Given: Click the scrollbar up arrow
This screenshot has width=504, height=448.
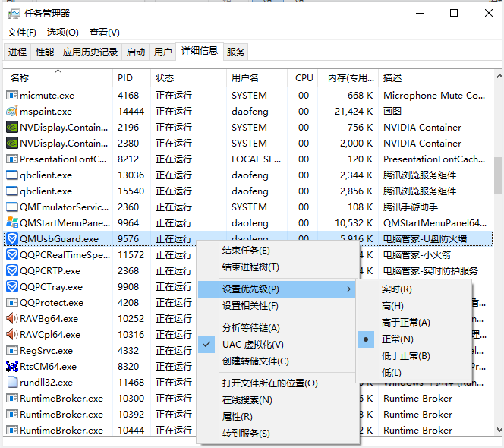Looking at the screenshot, I should click(x=499, y=76).
